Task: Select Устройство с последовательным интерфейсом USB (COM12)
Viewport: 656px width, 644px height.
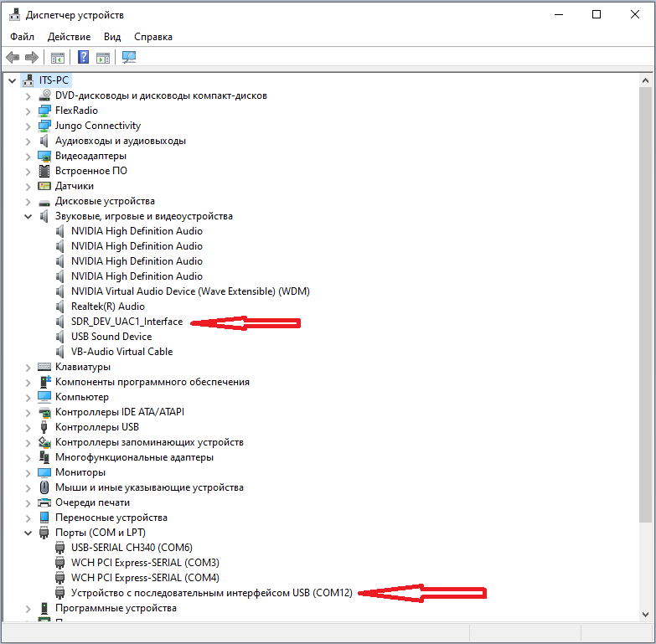Action: pyautogui.click(x=212, y=593)
